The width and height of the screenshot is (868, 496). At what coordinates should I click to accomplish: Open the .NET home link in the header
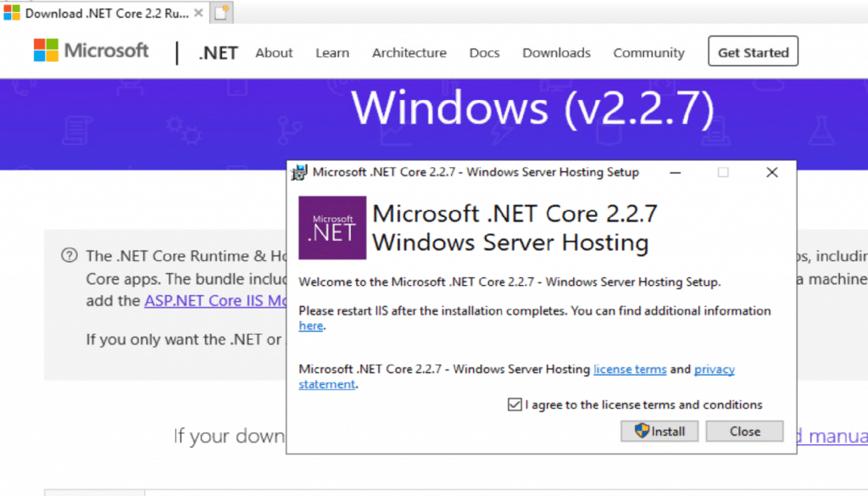coord(218,53)
